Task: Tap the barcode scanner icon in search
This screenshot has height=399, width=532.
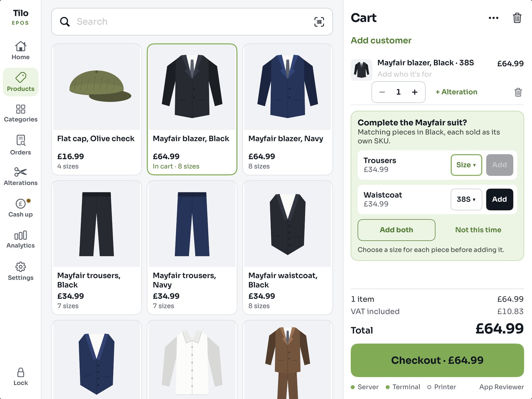Action: (x=319, y=22)
